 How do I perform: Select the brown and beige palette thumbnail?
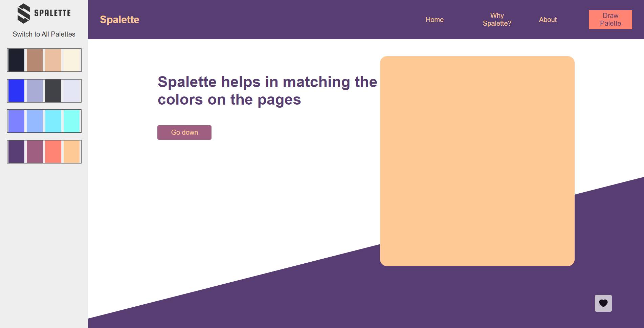click(x=44, y=60)
